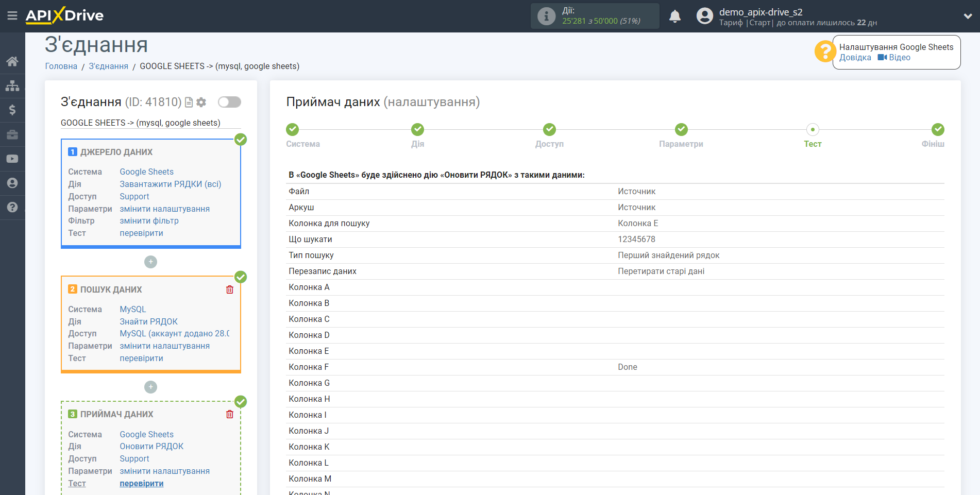Click Знайти РЯДОК action link
The height and width of the screenshot is (495, 980).
pos(148,321)
